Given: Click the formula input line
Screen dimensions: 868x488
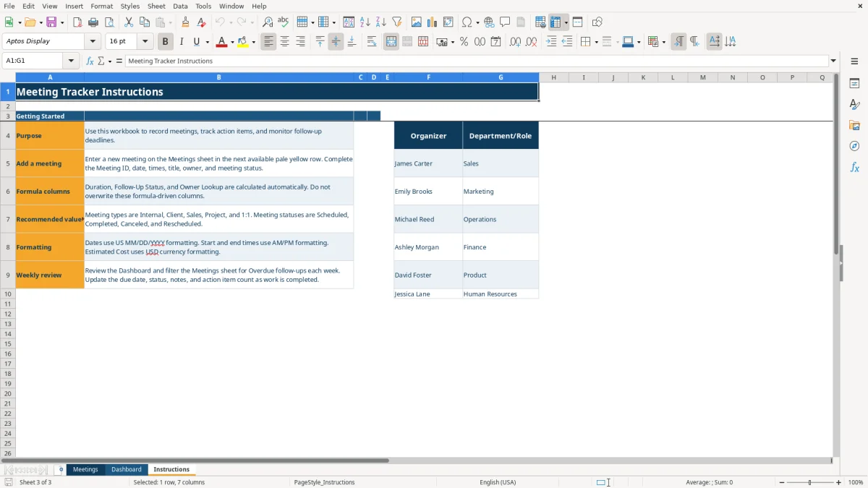Looking at the screenshot, I should point(477,61).
